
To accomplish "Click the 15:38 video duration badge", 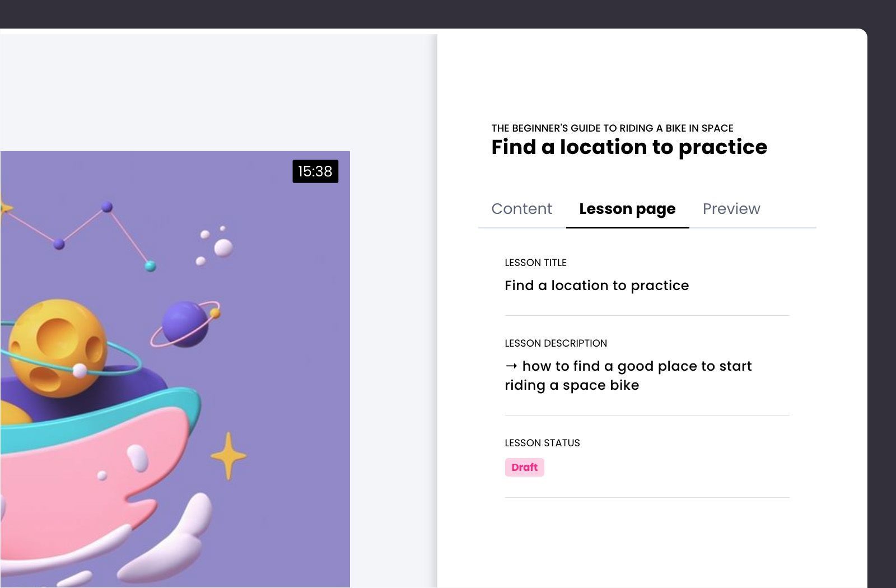I will [315, 171].
